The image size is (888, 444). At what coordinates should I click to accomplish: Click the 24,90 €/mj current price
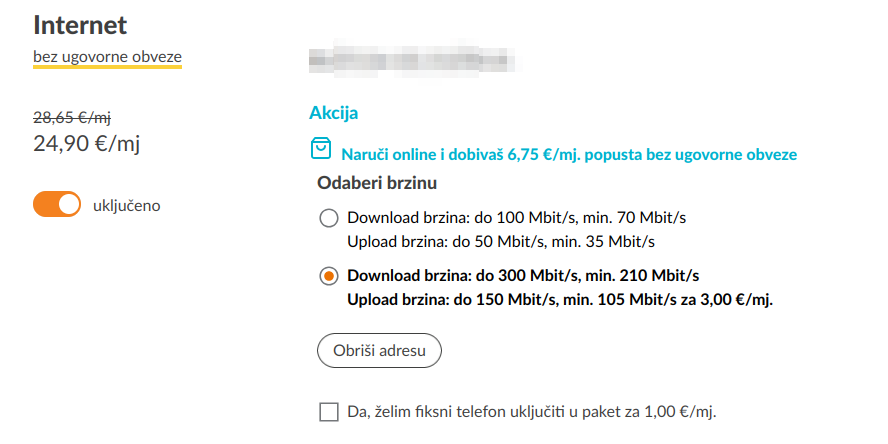click(87, 143)
